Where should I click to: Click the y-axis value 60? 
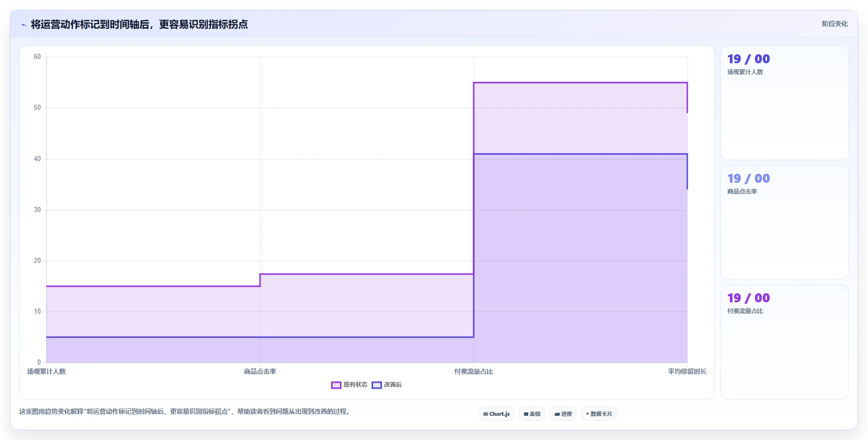click(38, 57)
